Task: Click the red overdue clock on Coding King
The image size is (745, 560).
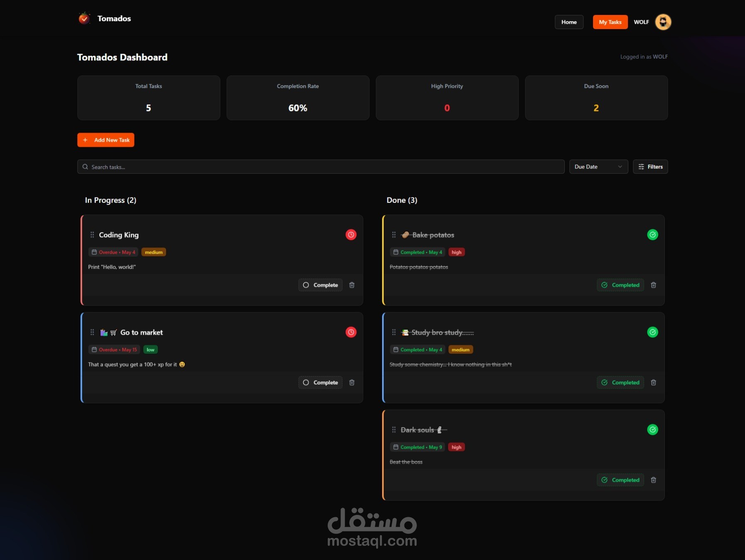Action: 351,235
